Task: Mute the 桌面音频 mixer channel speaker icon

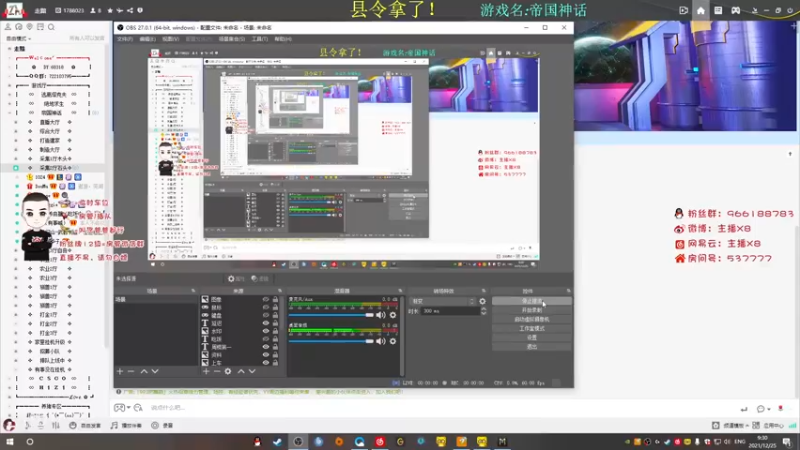Action: pyautogui.click(x=381, y=341)
